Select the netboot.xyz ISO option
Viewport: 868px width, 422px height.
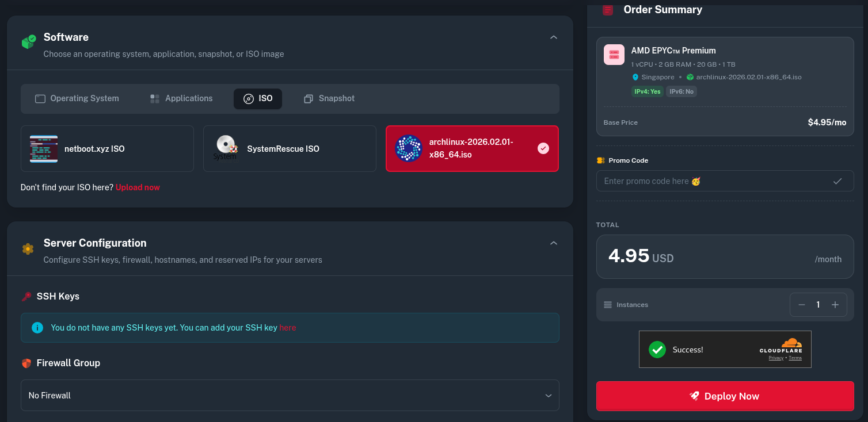(x=107, y=149)
